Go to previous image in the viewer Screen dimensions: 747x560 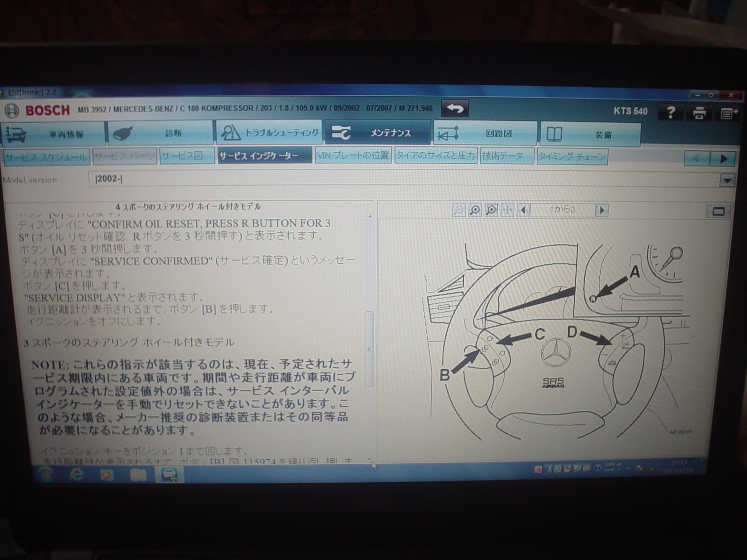523,210
